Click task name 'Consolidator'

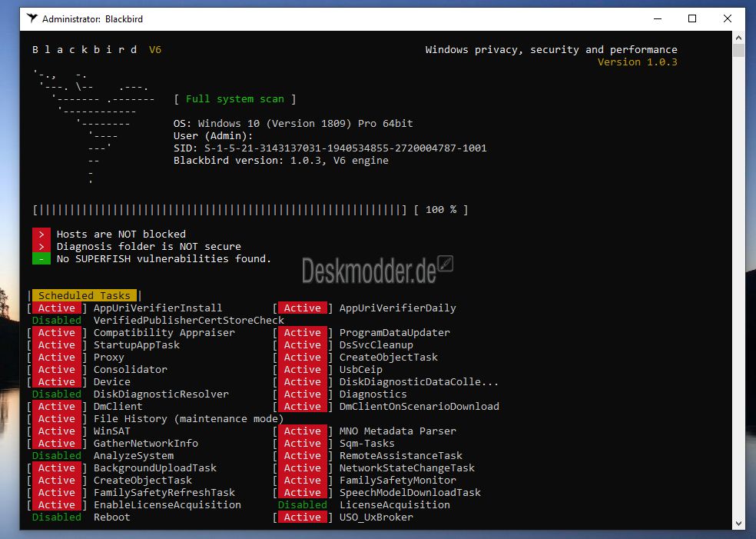click(130, 370)
